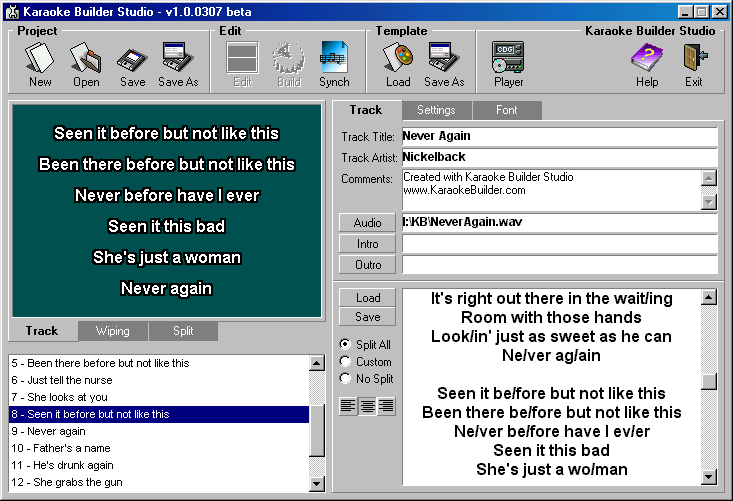733x501 pixels.
Task: Align lyrics center
Action: tap(367, 406)
